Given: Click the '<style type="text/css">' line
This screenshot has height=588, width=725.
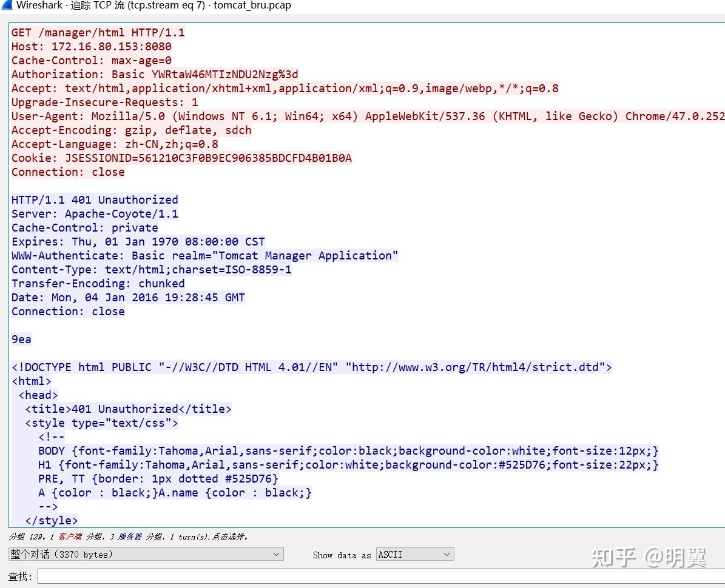Looking at the screenshot, I should [102, 423].
